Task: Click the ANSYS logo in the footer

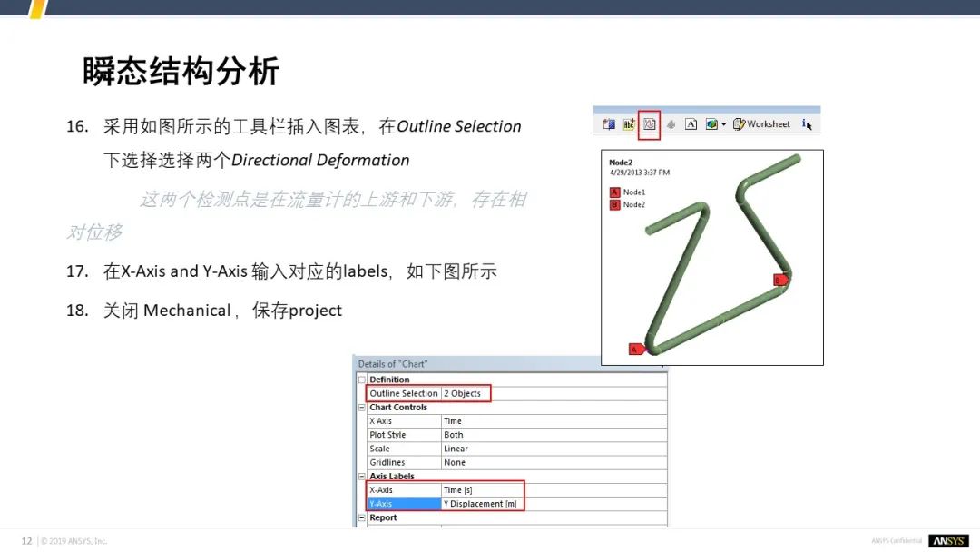Action: (948, 541)
